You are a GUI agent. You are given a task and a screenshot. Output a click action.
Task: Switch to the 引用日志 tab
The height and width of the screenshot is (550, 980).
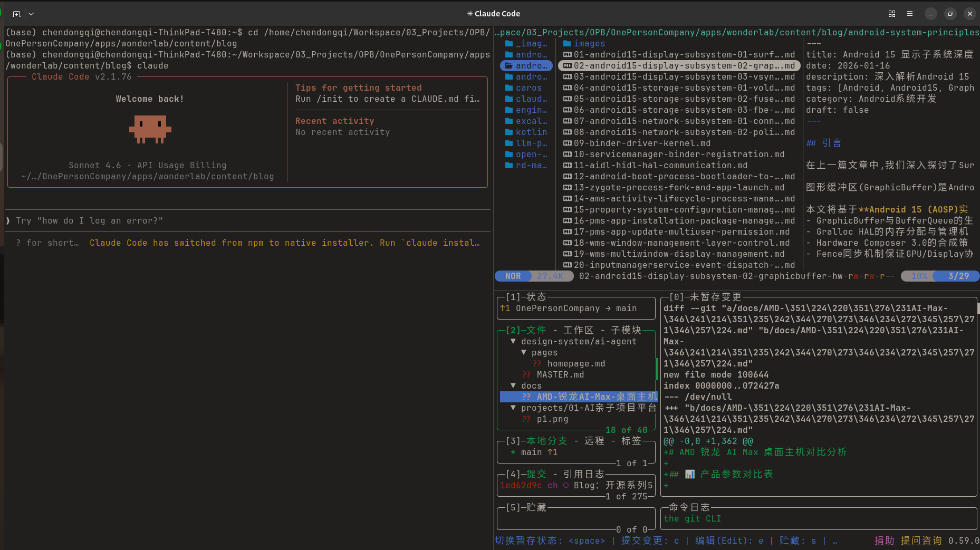(x=584, y=474)
